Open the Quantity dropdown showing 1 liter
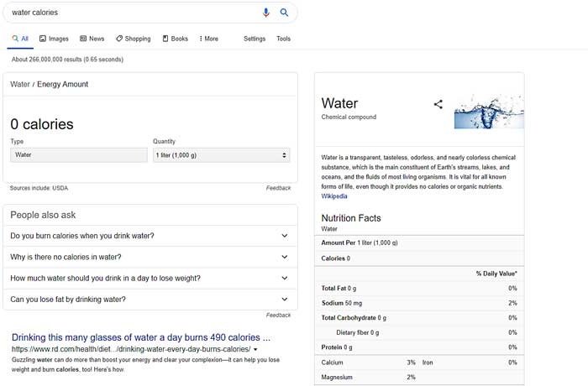The image size is (588, 386). click(221, 155)
